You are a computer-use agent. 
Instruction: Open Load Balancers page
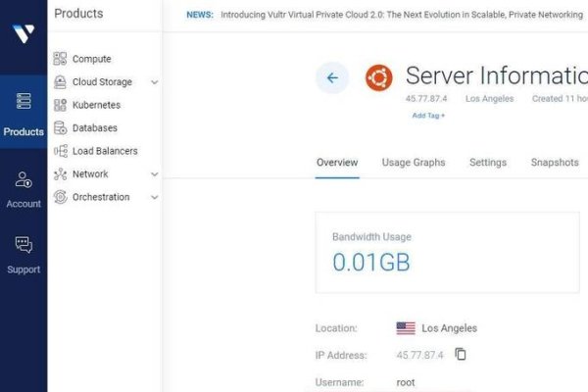click(x=104, y=151)
